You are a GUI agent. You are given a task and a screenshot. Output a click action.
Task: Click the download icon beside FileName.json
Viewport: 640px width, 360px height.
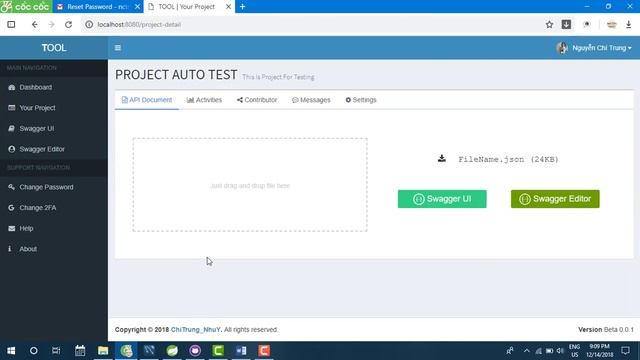[442, 158]
